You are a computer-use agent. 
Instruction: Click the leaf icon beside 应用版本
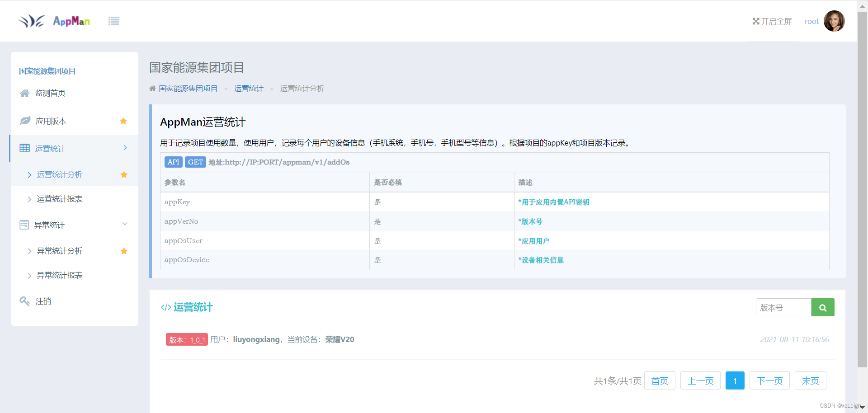click(25, 121)
